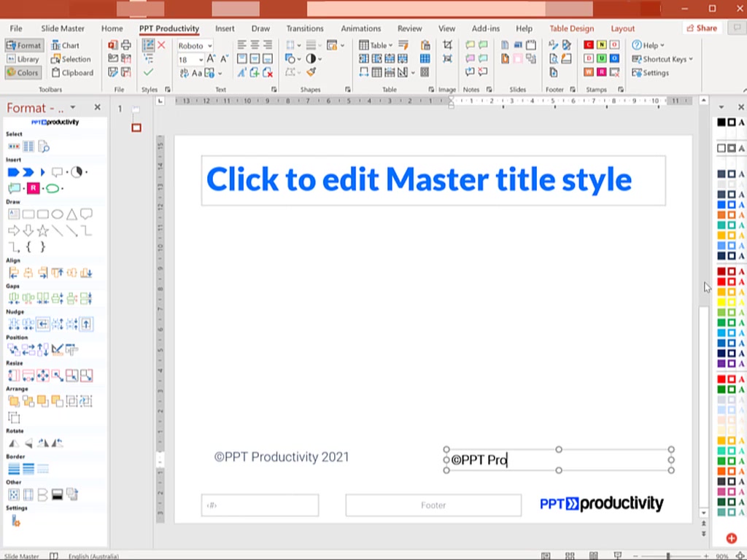Switch to the Slide Master tab
Image resolution: width=747 pixels, height=560 pixels.
point(63,28)
